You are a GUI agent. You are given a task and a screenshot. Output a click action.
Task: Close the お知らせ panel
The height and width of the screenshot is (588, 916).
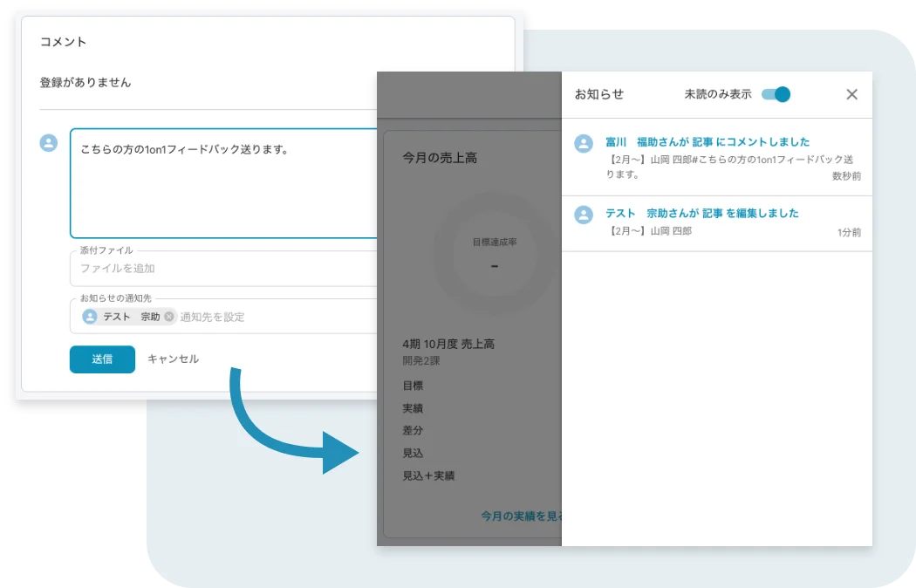point(851,94)
